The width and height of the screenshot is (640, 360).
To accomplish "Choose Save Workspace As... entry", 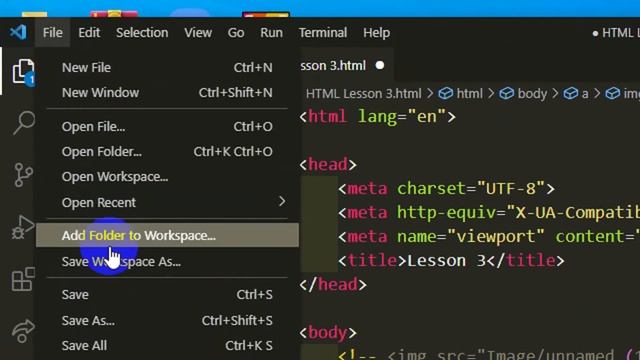I will pyautogui.click(x=167, y=261).
